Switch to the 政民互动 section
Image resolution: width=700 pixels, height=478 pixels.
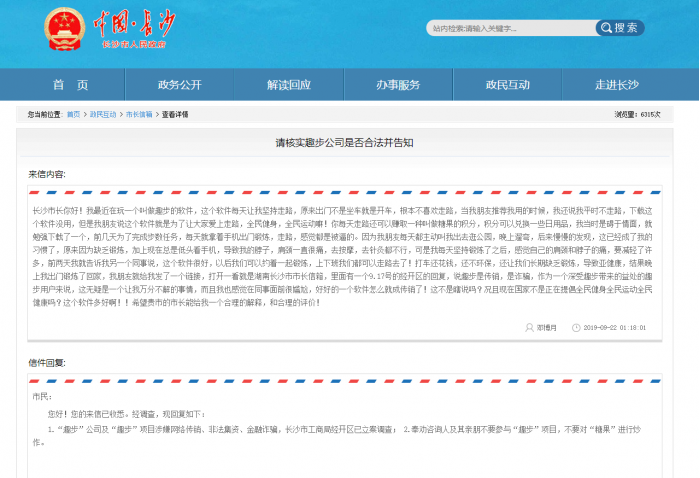(x=507, y=85)
